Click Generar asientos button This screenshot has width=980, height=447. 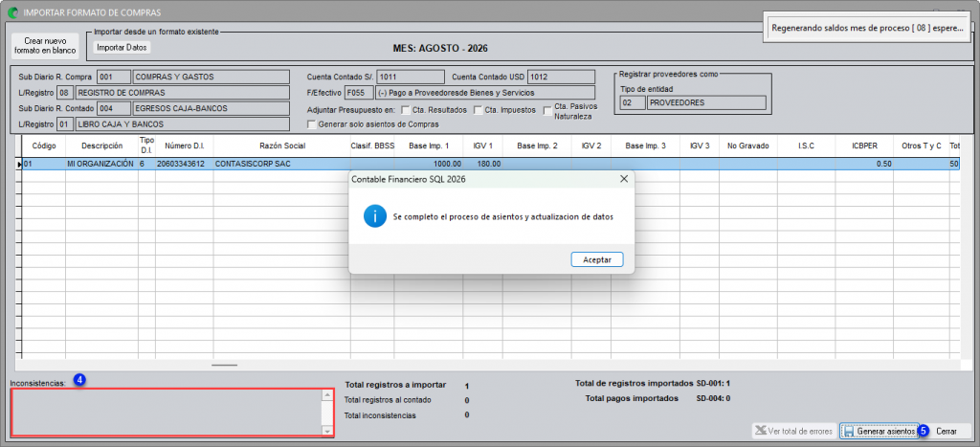tap(880, 432)
